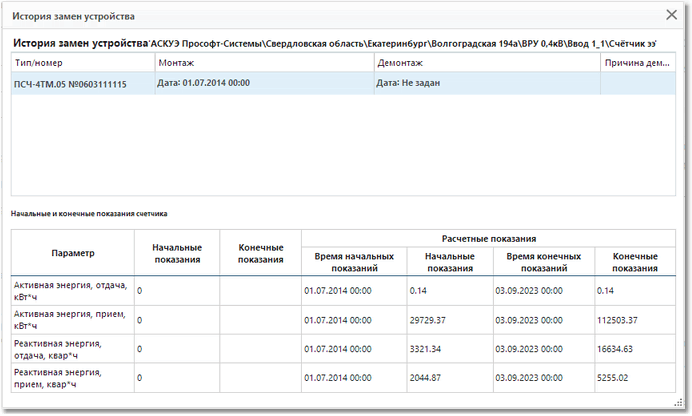Close the История замен устройства dialog

671,15
